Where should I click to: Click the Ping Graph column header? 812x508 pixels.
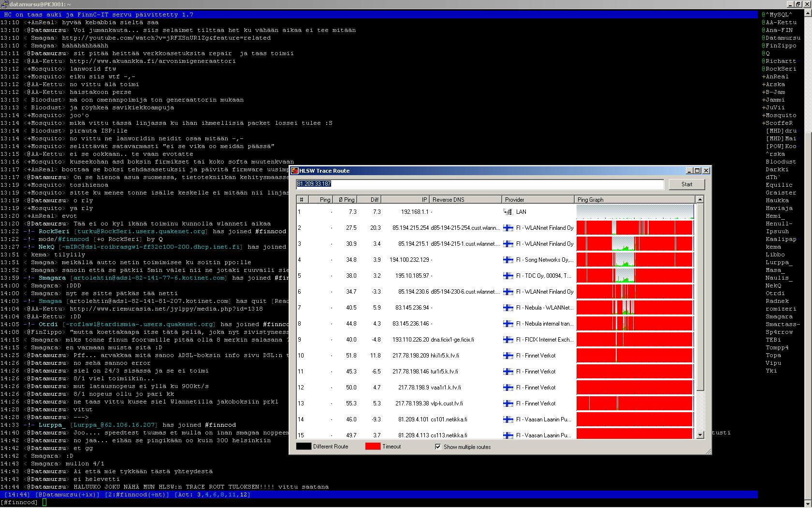634,199
